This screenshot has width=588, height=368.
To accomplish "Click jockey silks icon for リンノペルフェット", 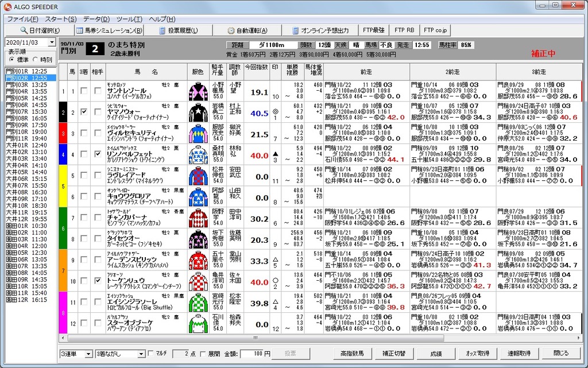I will coord(198,155).
